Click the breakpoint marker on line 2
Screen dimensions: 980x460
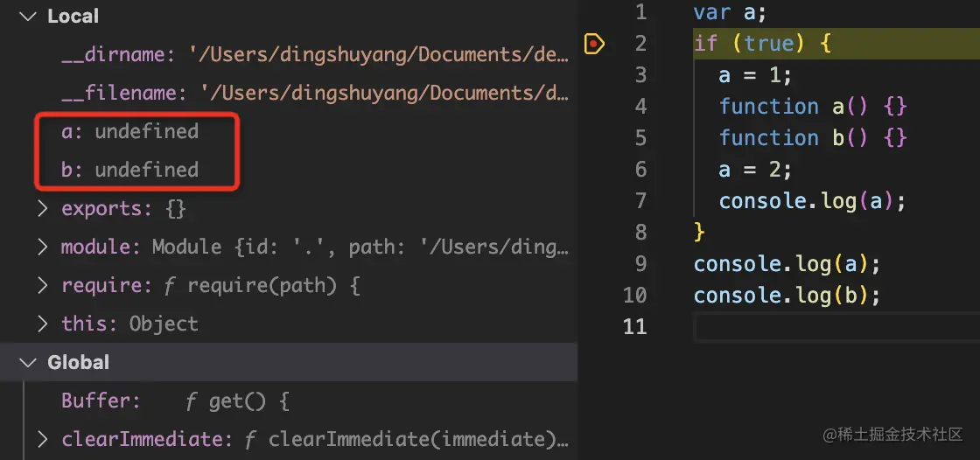tap(594, 43)
